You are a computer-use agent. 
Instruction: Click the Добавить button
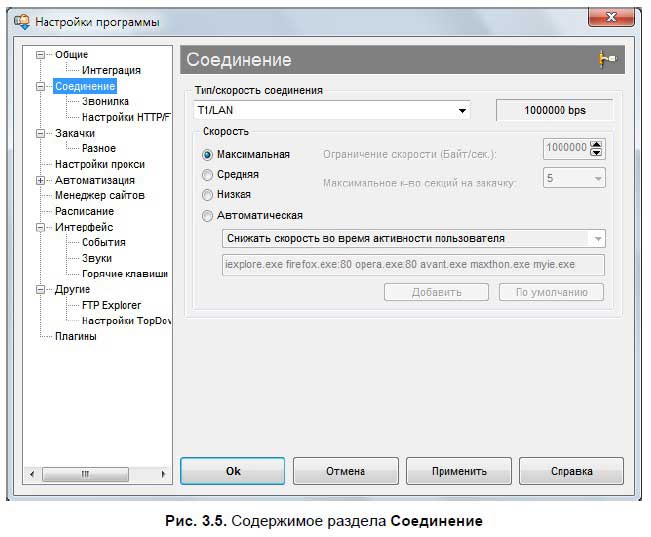pyautogui.click(x=436, y=292)
